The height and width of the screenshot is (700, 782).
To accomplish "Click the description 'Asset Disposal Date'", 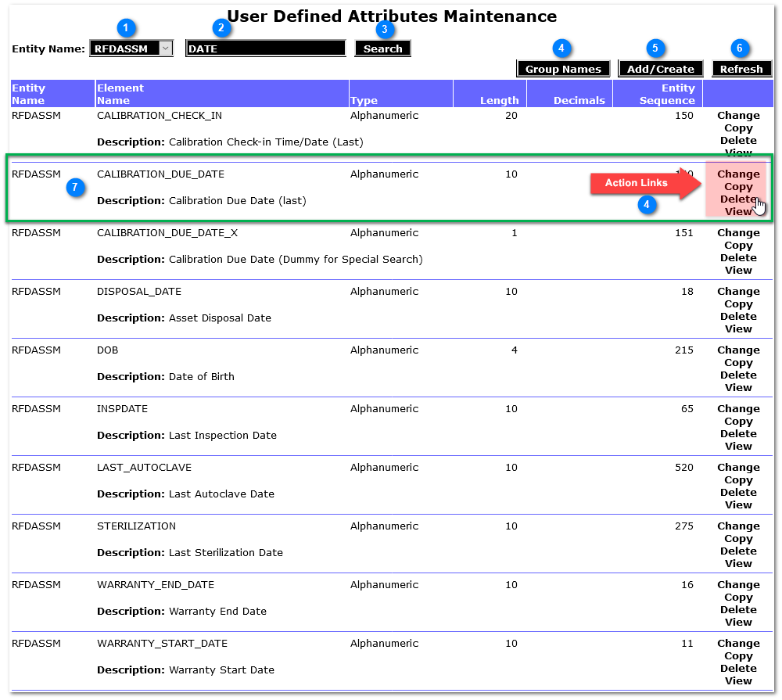I will point(220,318).
